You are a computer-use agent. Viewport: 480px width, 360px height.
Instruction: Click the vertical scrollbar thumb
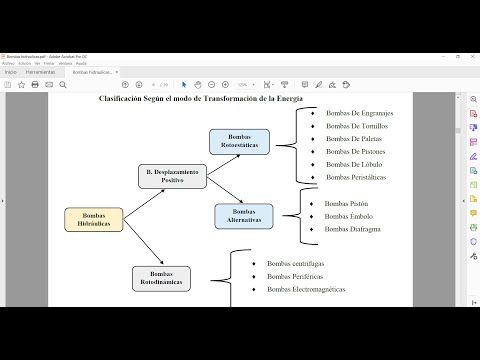(x=458, y=131)
